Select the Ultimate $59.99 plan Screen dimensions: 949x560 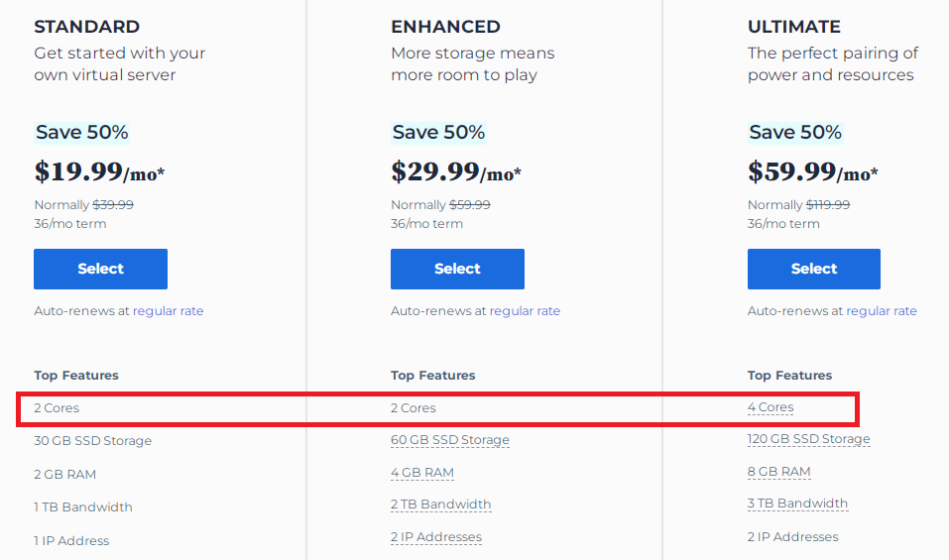click(x=813, y=269)
